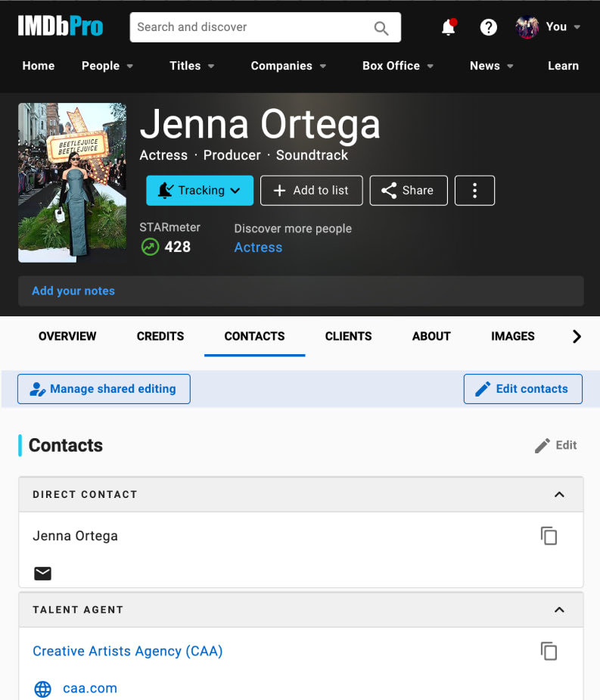
Task: Copy Creative Artists Agency contact info
Action: pos(549,651)
